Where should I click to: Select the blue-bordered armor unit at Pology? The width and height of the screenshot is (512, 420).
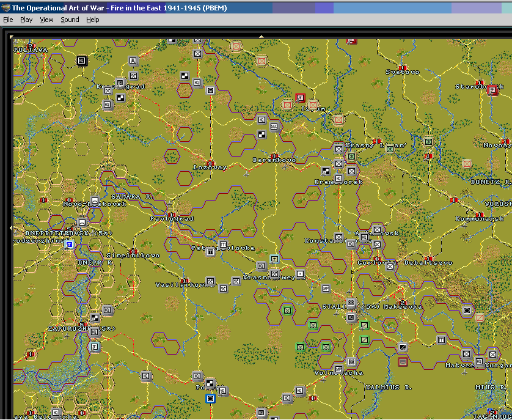tap(211, 399)
